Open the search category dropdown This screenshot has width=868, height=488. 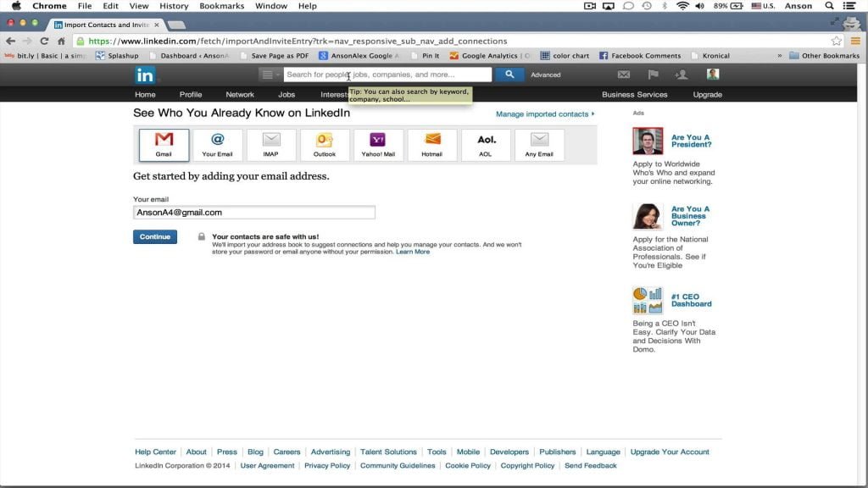tap(270, 75)
